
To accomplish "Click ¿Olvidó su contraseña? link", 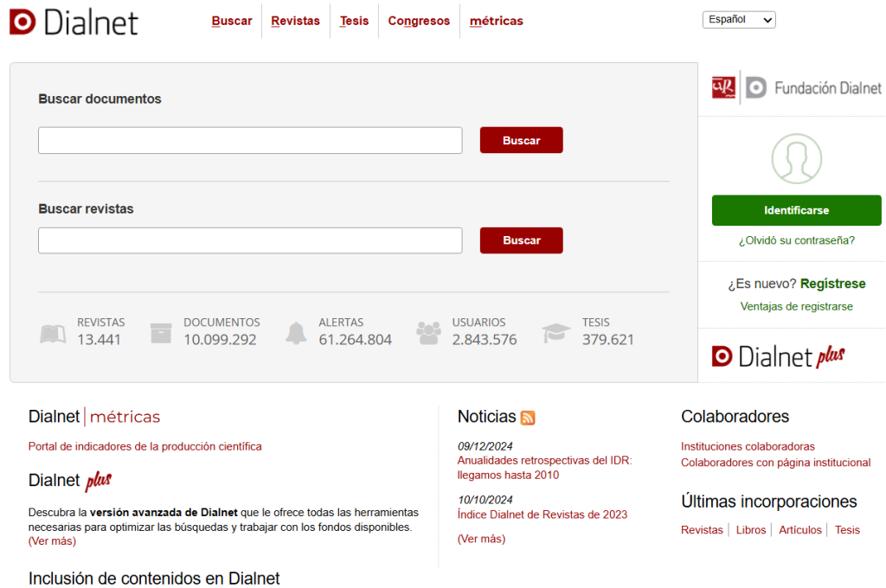I will (797, 240).
